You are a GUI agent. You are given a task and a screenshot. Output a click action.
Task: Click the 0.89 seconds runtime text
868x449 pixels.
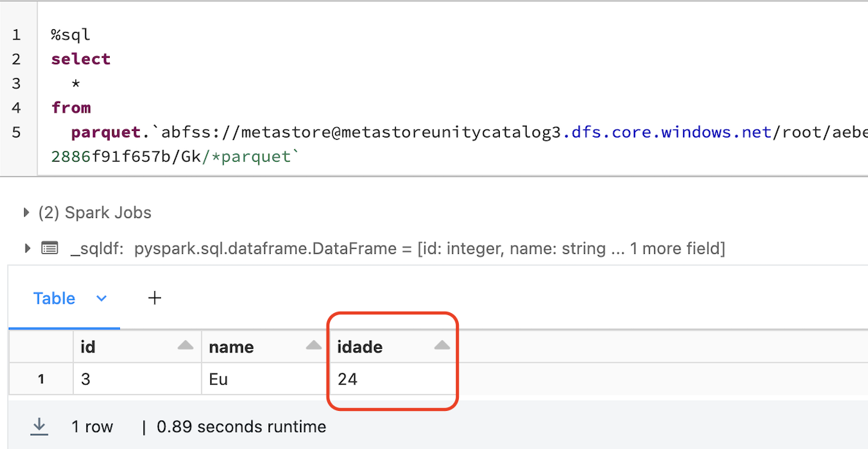pyautogui.click(x=242, y=426)
